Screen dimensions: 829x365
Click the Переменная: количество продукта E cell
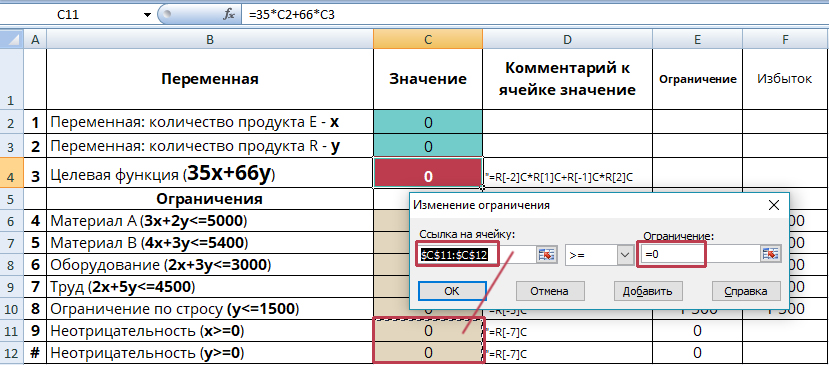(210, 122)
